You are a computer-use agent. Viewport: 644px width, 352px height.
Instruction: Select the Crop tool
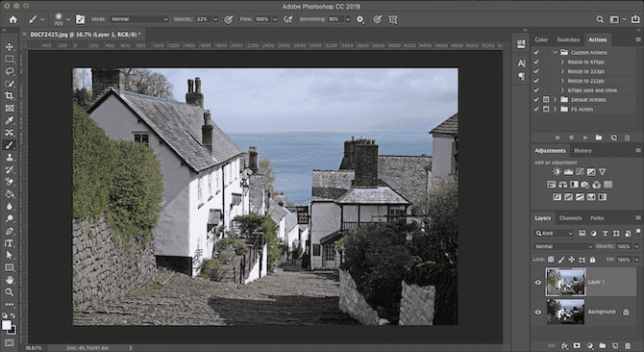tap(9, 96)
